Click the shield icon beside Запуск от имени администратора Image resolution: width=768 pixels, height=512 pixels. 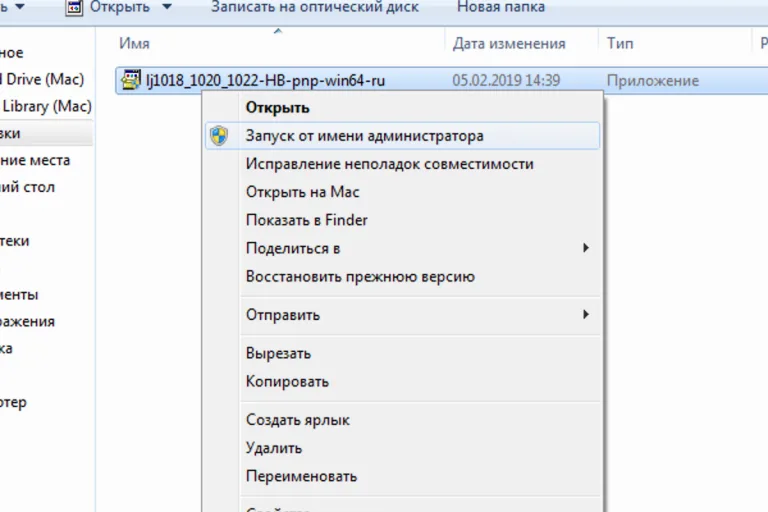coord(219,136)
